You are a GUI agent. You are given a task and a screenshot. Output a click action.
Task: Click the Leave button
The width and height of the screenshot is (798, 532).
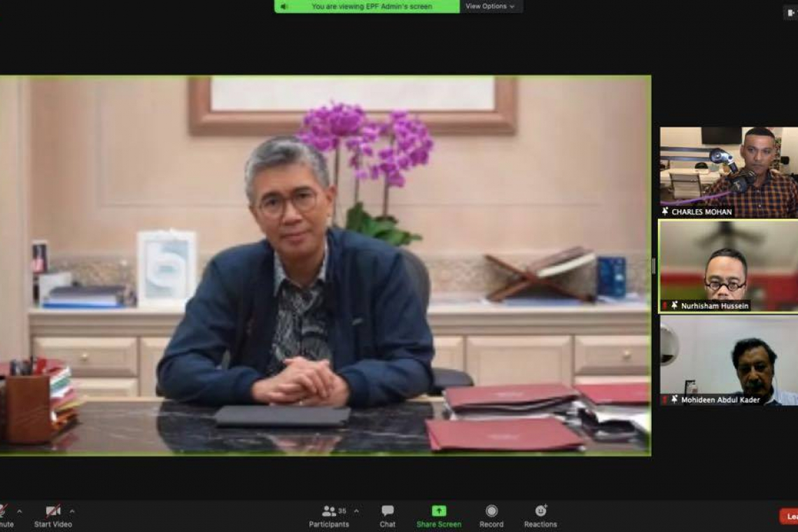[x=790, y=514]
